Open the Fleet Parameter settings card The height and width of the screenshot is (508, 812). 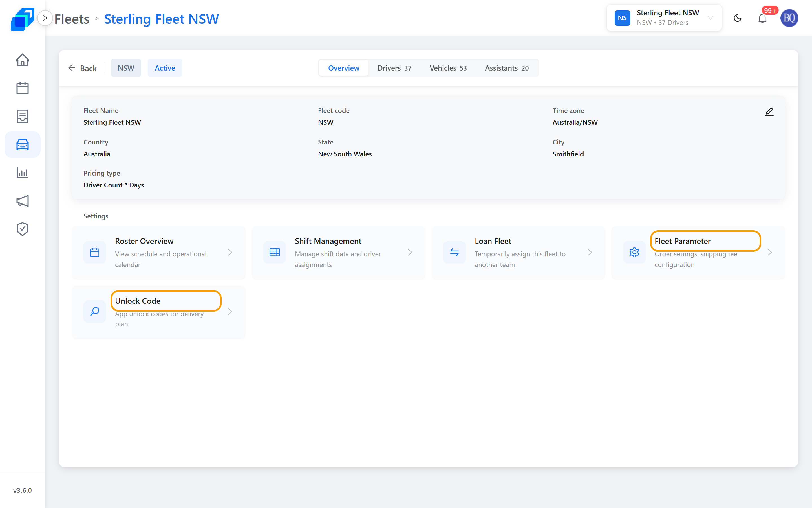[698, 252]
